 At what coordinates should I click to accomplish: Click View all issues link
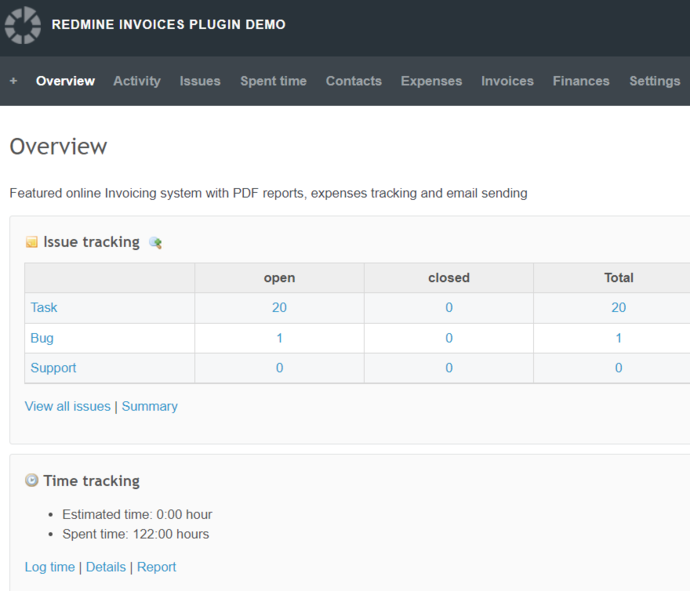point(67,407)
